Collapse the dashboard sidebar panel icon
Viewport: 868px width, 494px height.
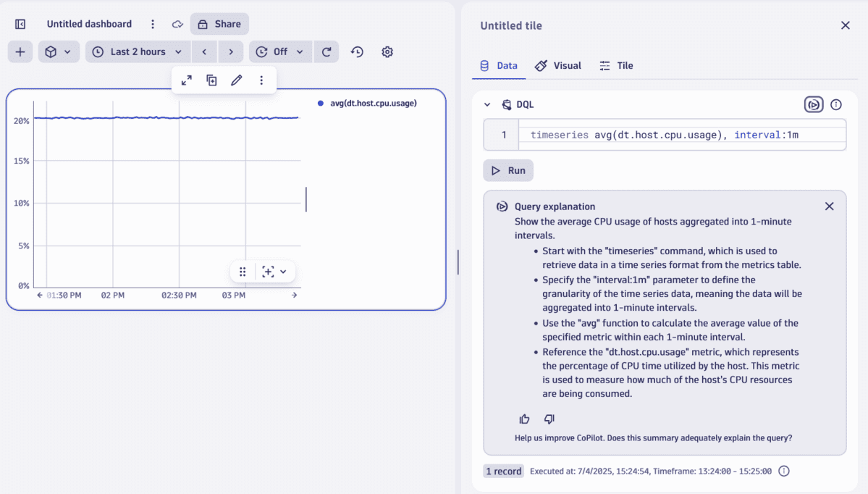pos(20,23)
